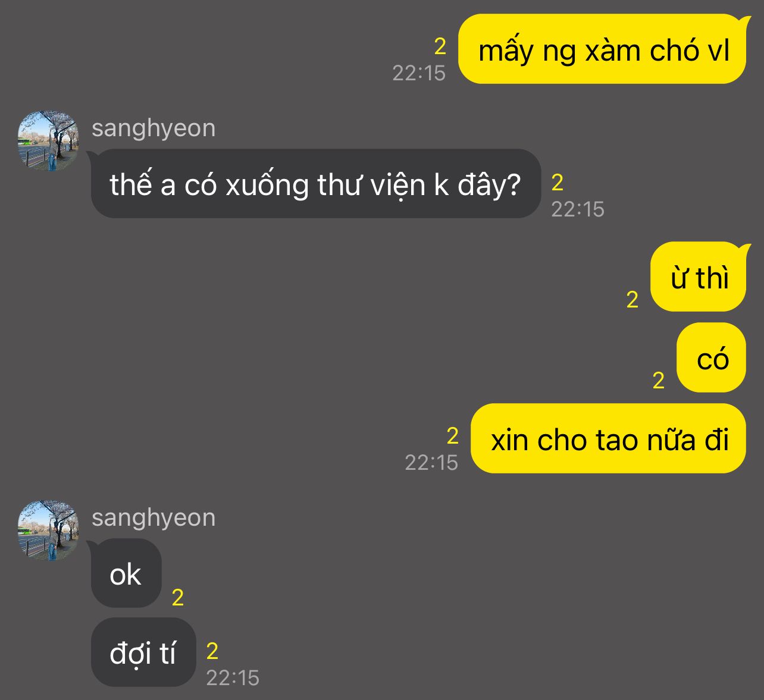Click 22:15 timestamp beside 'xin cho tao nữa đi'
Viewport: 764px width, 700px height.
point(431,463)
